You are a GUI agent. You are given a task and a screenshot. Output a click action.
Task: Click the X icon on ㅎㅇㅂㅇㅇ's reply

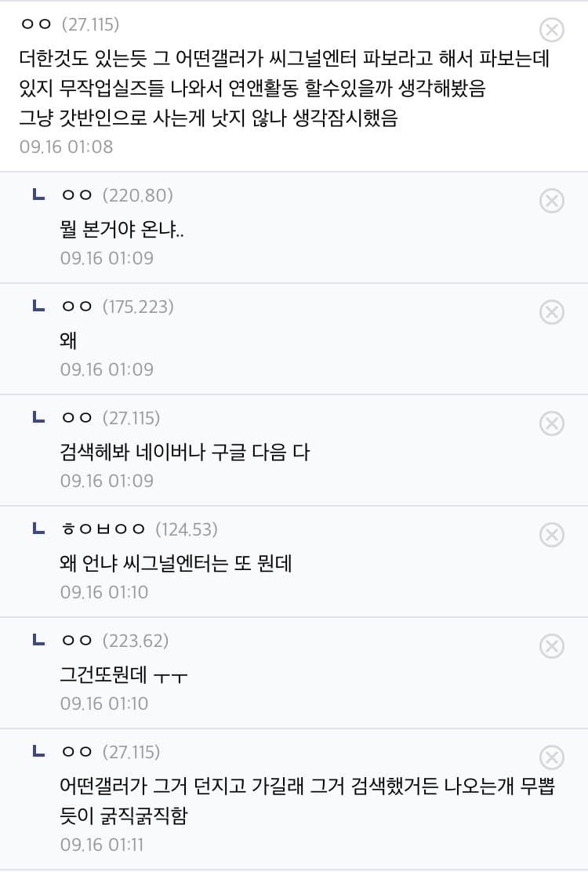click(552, 536)
